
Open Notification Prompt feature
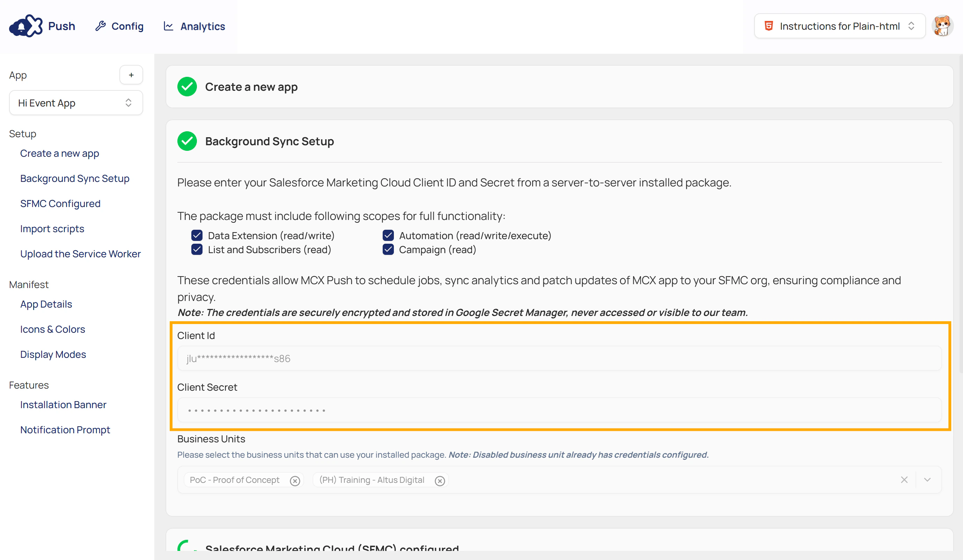tap(65, 430)
